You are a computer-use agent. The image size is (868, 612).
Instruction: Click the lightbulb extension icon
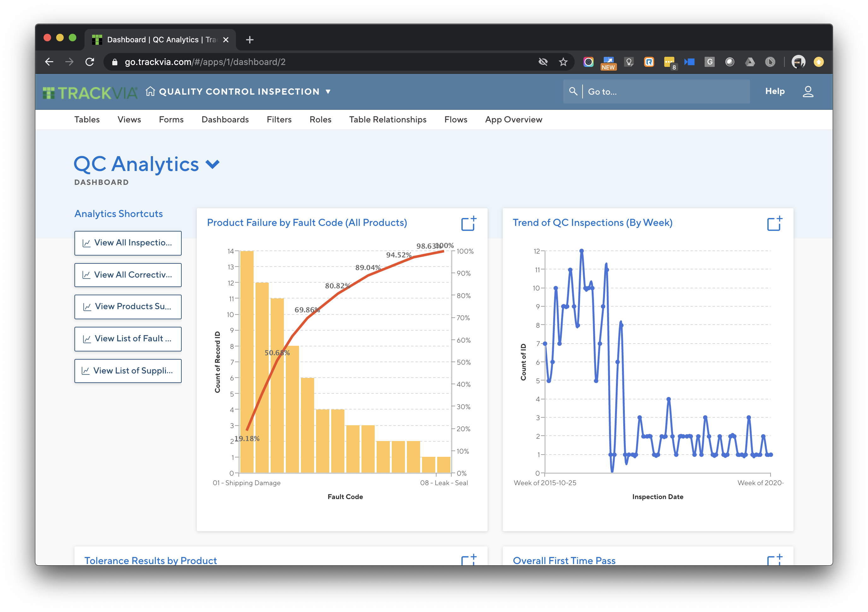pyautogui.click(x=629, y=62)
